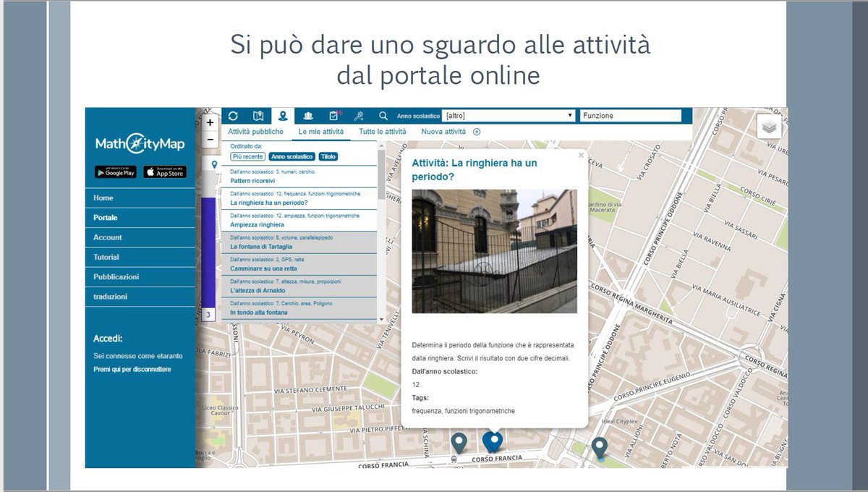Zoom in the map with plus button

point(210,123)
